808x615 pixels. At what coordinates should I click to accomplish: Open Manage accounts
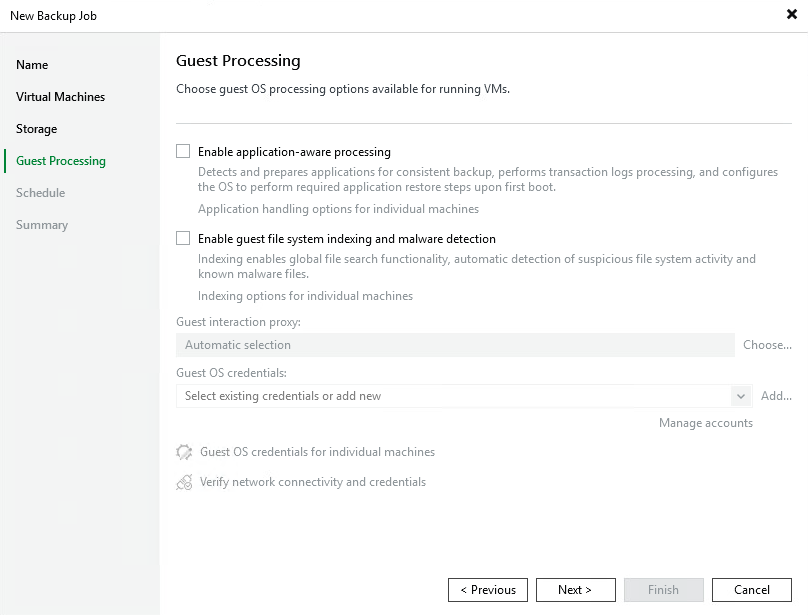706,423
